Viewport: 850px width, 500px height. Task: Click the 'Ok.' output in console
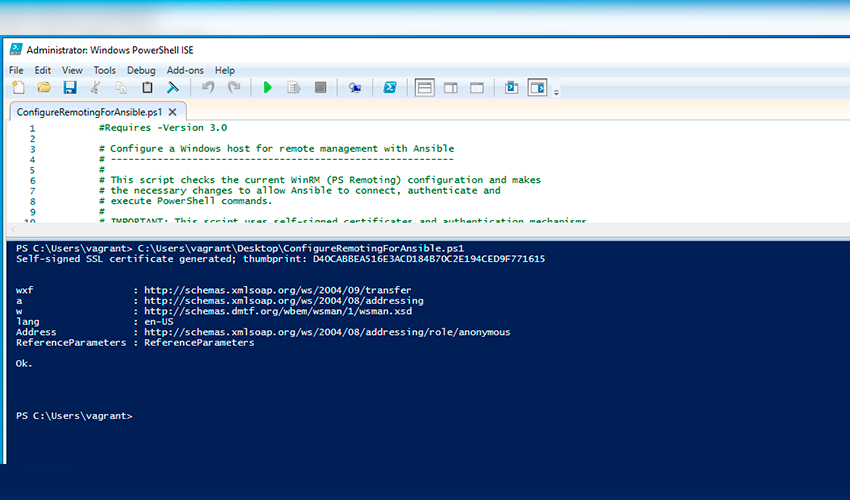click(x=24, y=363)
